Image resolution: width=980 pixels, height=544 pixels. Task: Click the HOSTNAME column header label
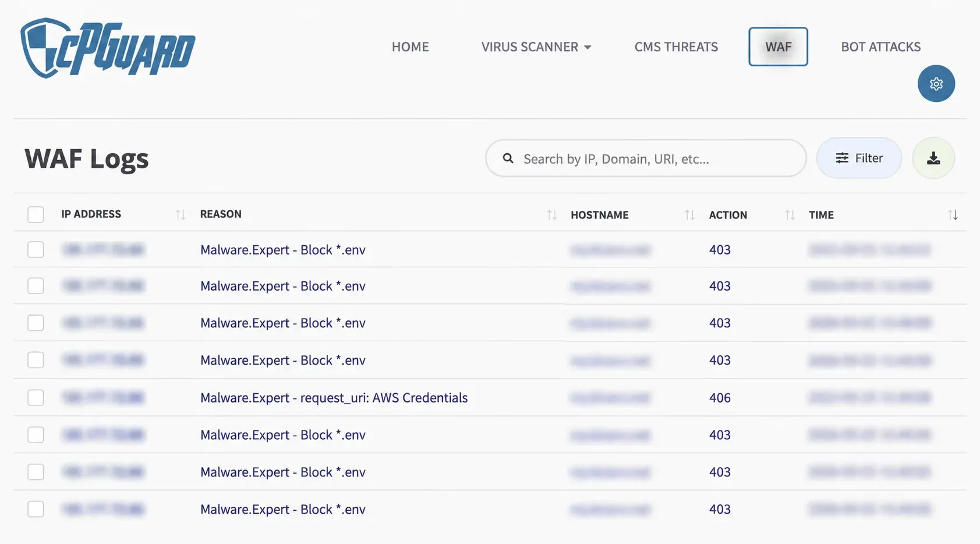600,215
